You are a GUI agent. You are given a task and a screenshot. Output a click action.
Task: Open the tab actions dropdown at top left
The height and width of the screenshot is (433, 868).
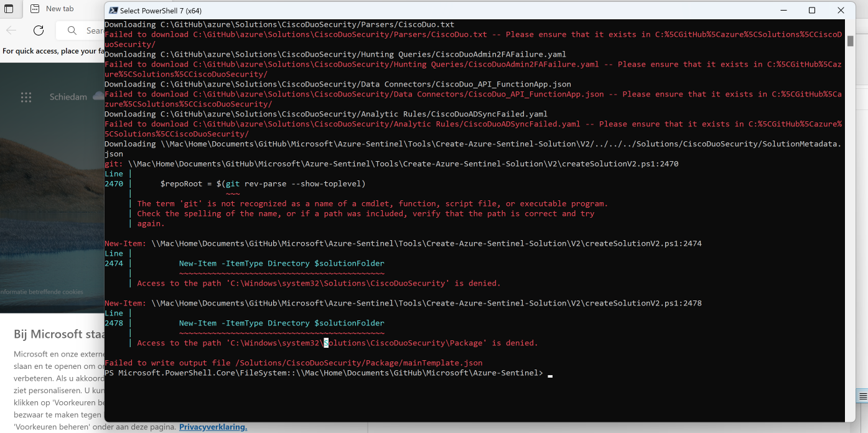[x=9, y=9]
